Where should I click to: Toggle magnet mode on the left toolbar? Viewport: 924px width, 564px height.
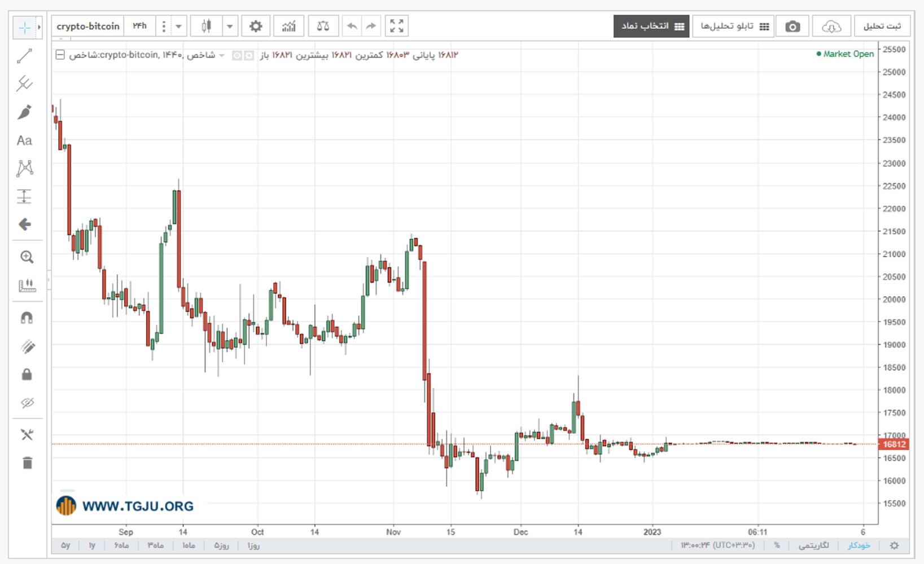[x=27, y=318]
